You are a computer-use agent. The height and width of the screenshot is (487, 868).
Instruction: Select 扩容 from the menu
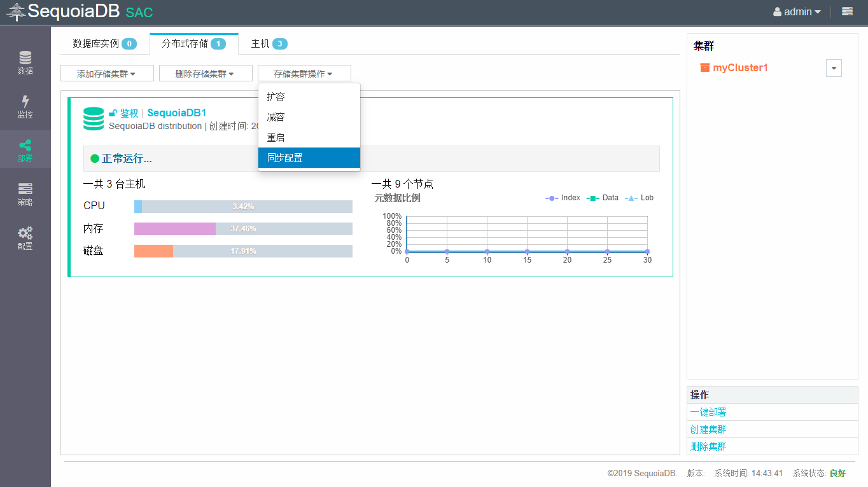(309, 97)
